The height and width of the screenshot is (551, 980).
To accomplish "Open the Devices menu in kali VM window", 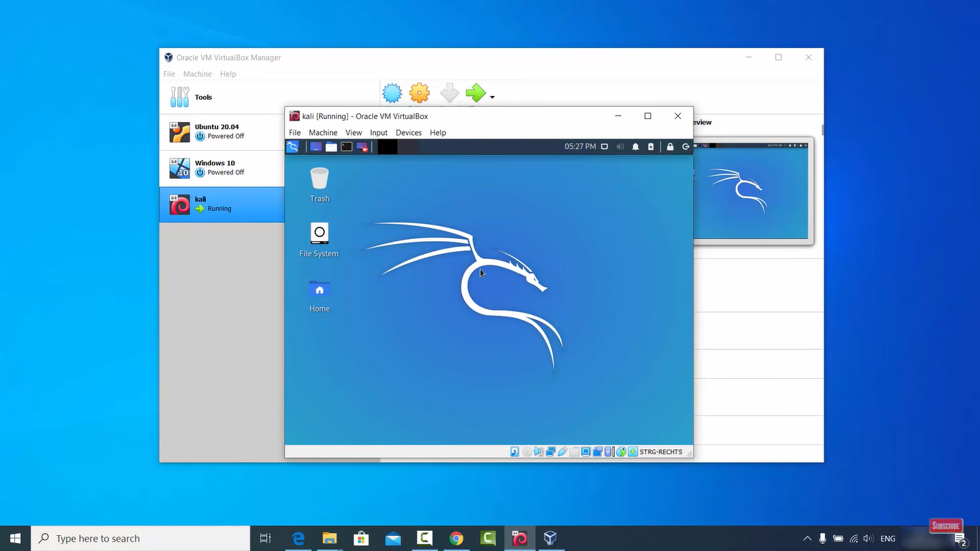I will (x=409, y=133).
